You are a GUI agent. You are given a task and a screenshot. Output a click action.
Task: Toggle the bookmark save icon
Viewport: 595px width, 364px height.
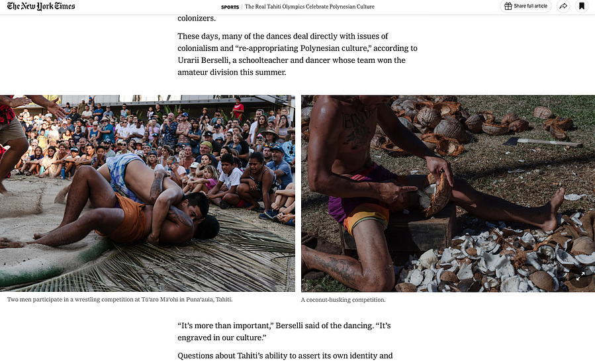coord(581,6)
